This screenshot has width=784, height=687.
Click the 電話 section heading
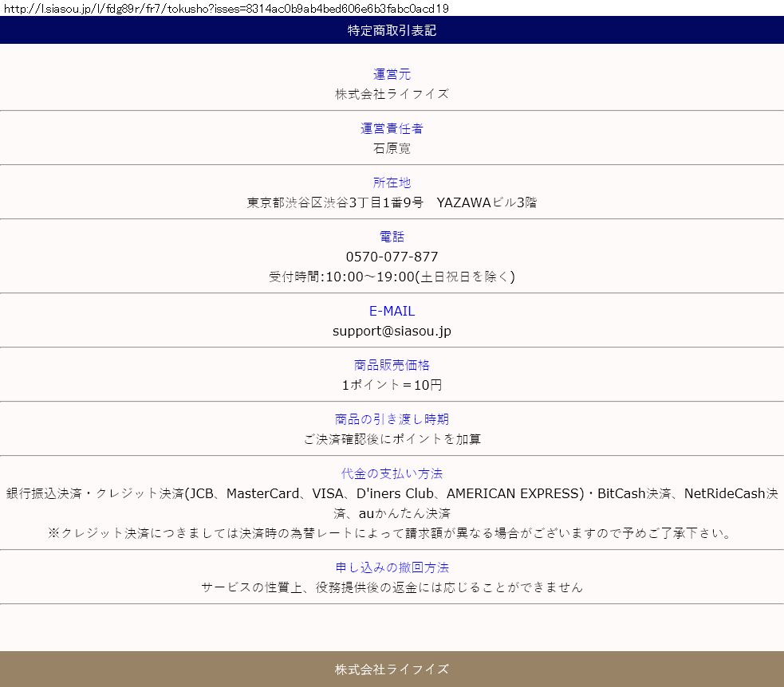pos(392,237)
